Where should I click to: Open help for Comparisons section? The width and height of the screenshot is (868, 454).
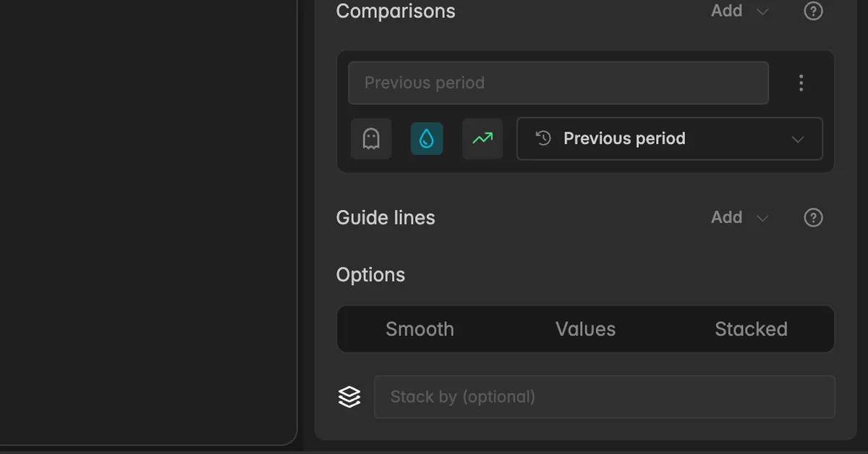pyautogui.click(x=814, y=11)
